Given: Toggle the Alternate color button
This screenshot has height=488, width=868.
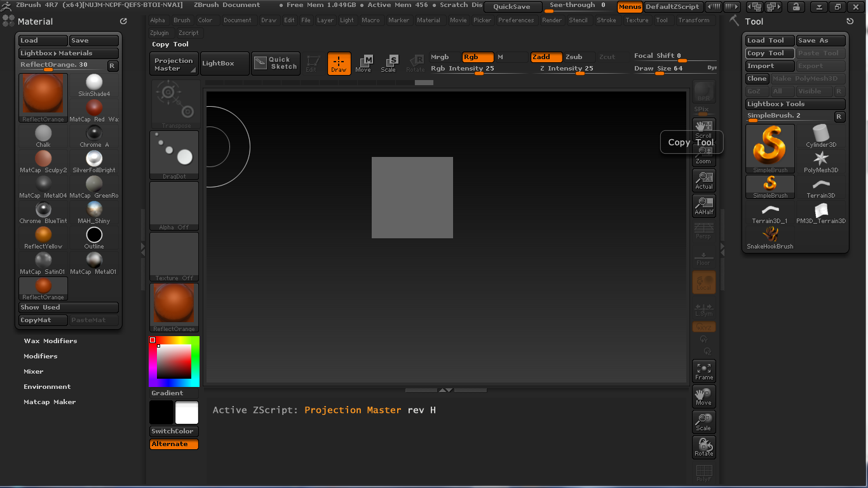Looking at the screenshot, I should click(x=174, y=444).
